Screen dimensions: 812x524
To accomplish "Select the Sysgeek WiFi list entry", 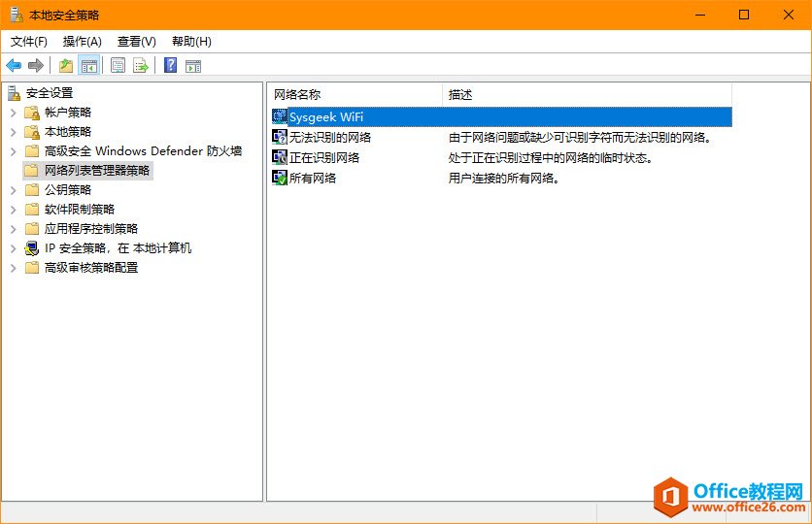I will tap(502, 116).
